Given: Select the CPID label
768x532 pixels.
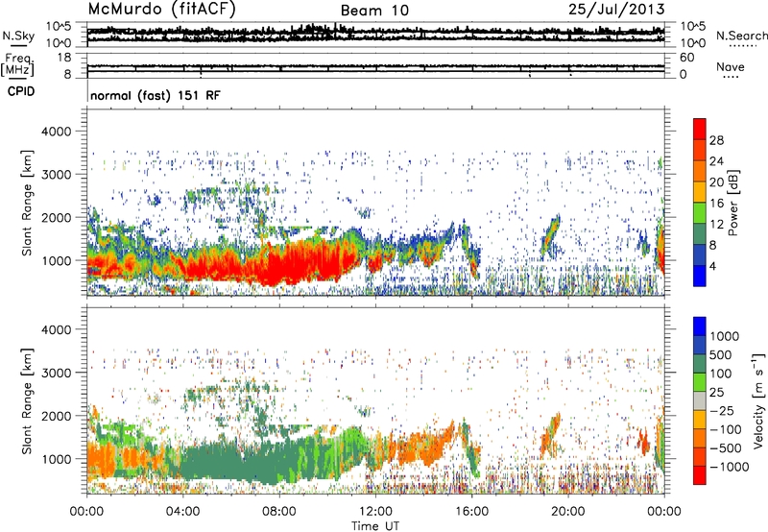Looking at the screenshot, I should pyautogui.click(x=21, y=91).
